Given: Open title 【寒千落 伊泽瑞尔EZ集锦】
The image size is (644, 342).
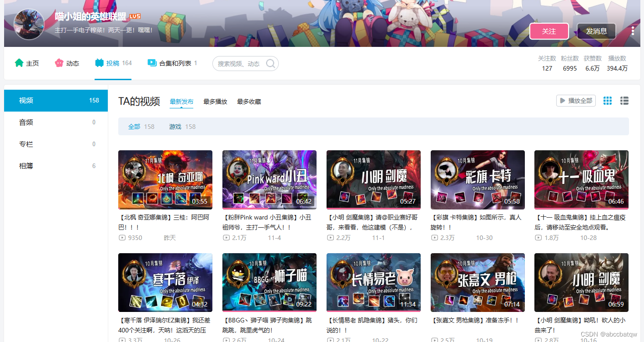Looking at the screenshot, I should pyautogui.click(x=165, y=325).
